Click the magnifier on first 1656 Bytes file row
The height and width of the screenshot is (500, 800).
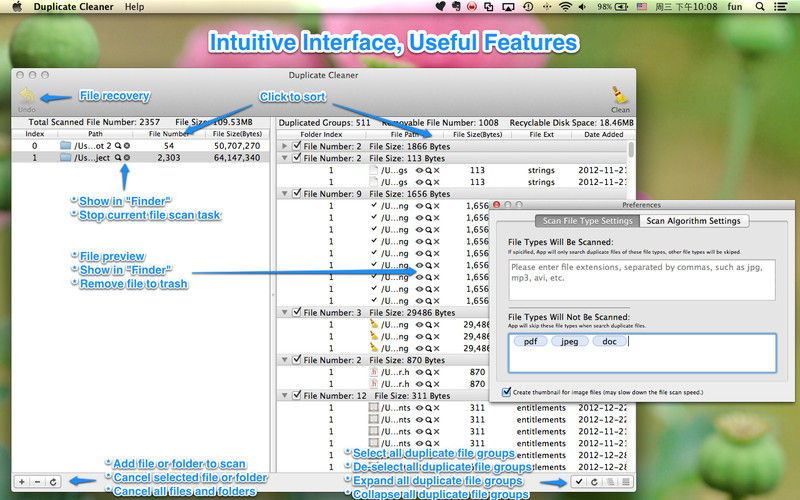(x=429, y=206)
